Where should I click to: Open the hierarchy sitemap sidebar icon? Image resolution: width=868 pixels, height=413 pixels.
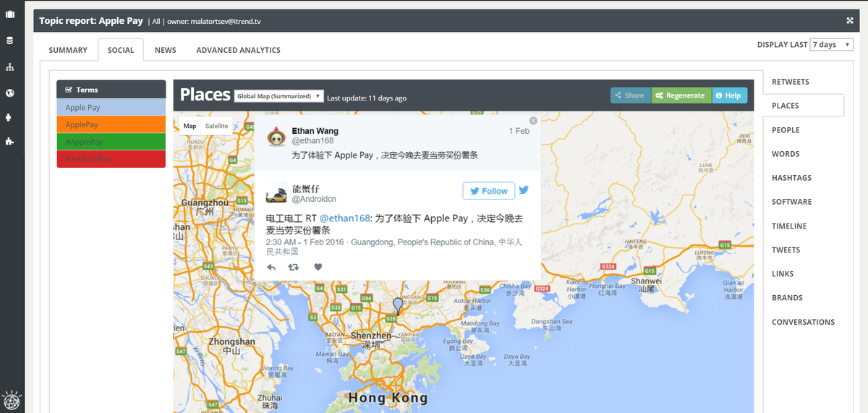(x=10, y=67)
